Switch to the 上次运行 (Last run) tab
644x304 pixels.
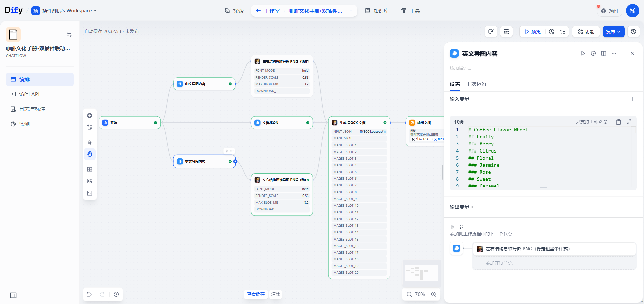(x=476, y=84)
